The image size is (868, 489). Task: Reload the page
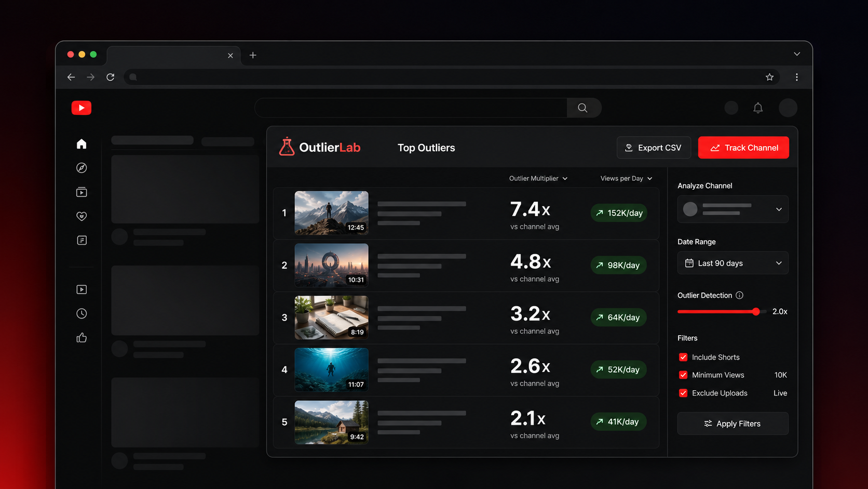point(111,77)
